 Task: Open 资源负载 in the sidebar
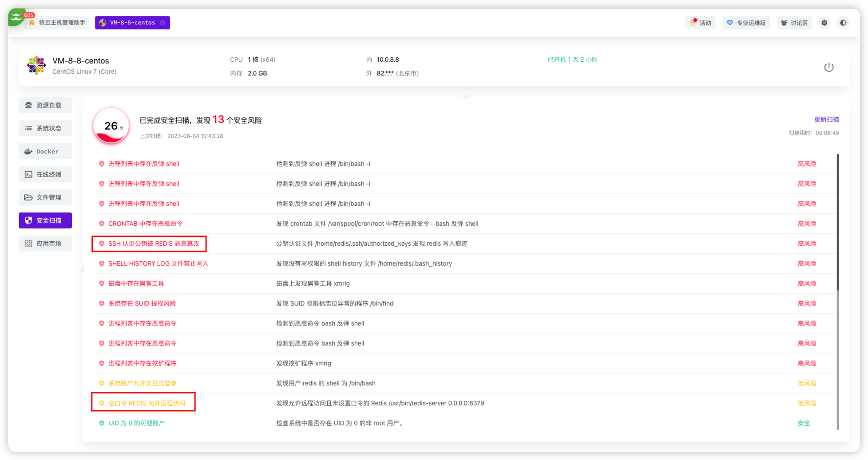pyautogui.click(x=45, y=105)
